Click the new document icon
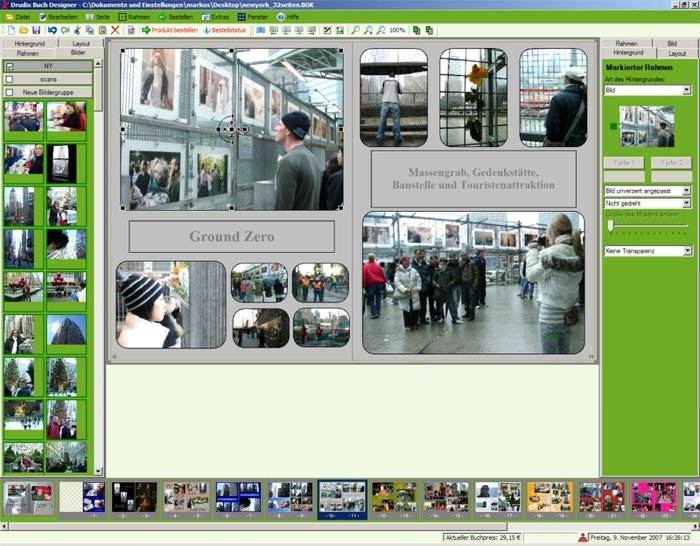700x546 pixels. pyautogui.click(x=11, y=30)
